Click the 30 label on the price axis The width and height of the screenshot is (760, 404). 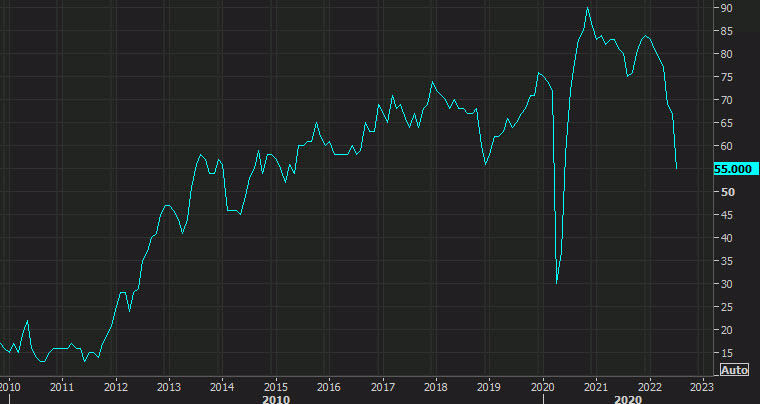click(x=726, y=284)
